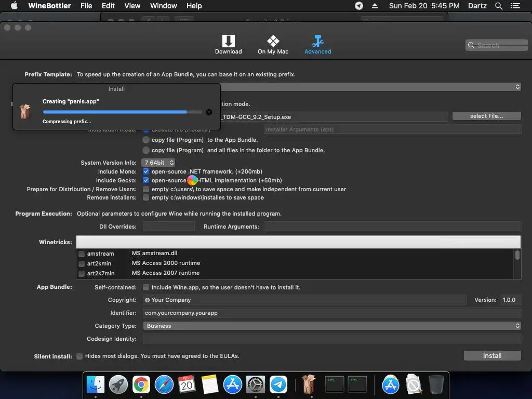The width and height of the screenshot is (532, 399).
Task: Open Launchpad from the Dock
Action: (118, 385)
